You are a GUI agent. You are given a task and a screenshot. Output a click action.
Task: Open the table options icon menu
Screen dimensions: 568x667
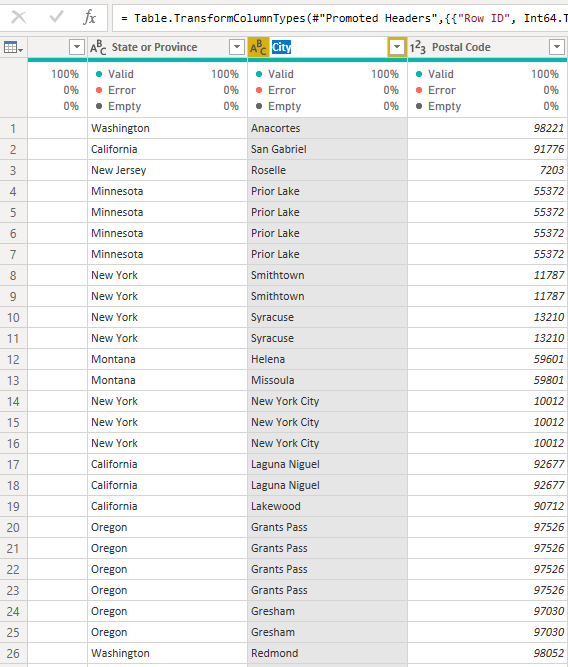[x=13, y=47]
